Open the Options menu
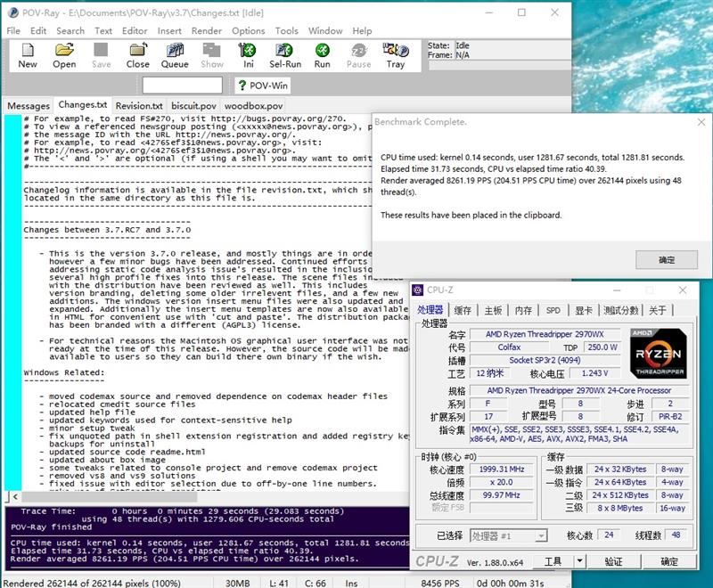 click(249, 31)
